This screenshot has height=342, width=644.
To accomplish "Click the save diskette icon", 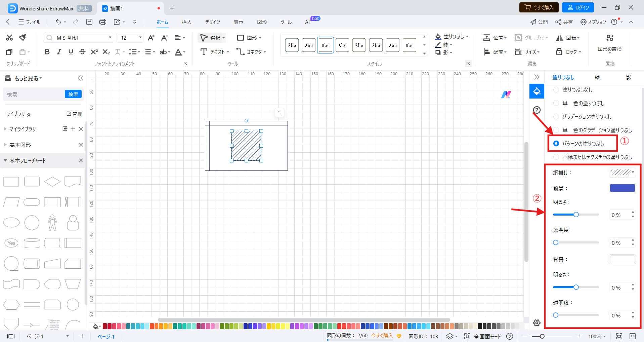I will coord(89,22).
